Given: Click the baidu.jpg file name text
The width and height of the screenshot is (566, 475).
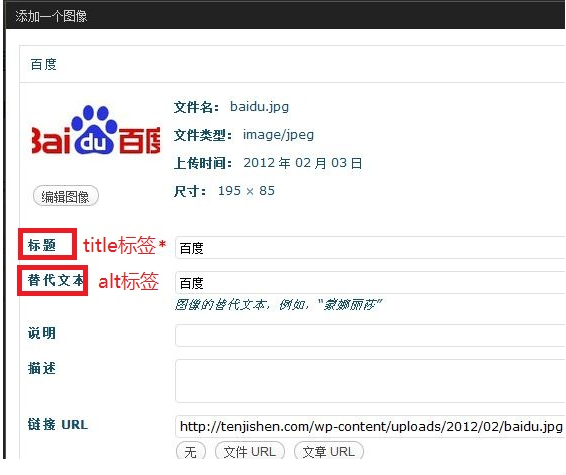Looking at the screenshot, I should tap(260, 107).
